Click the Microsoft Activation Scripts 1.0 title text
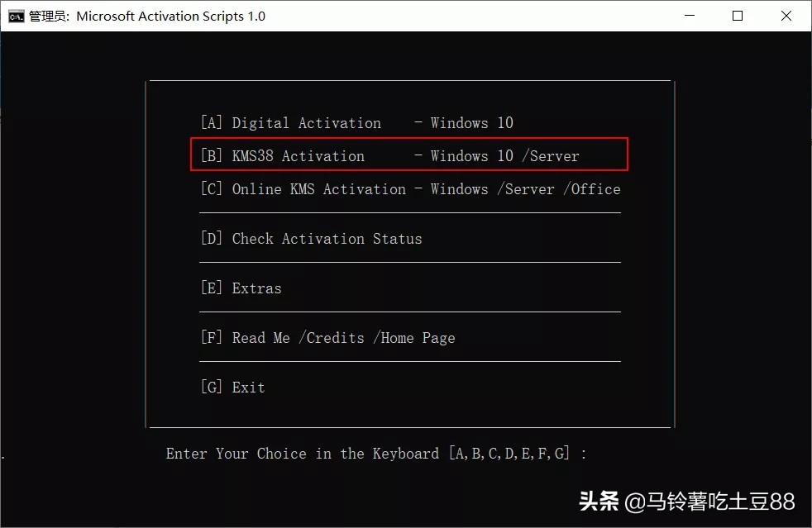Screen dimensions: 812x528 coord(171,16)
